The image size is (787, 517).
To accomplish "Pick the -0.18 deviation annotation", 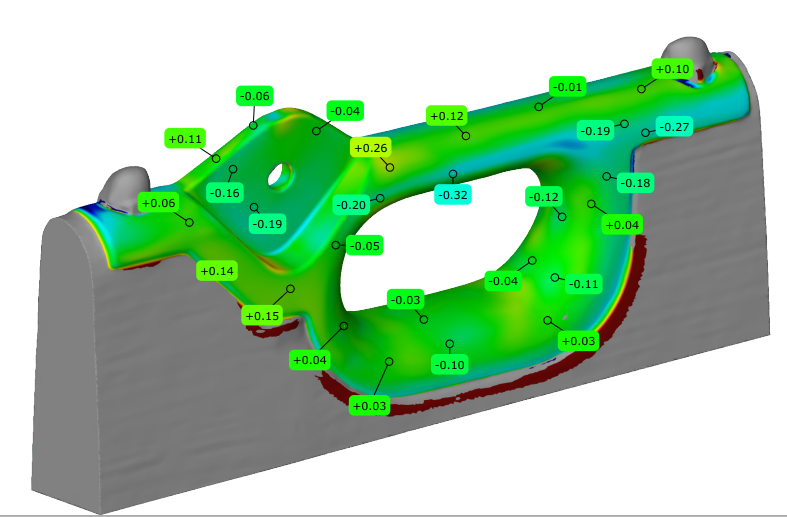I will pos(635,183).
